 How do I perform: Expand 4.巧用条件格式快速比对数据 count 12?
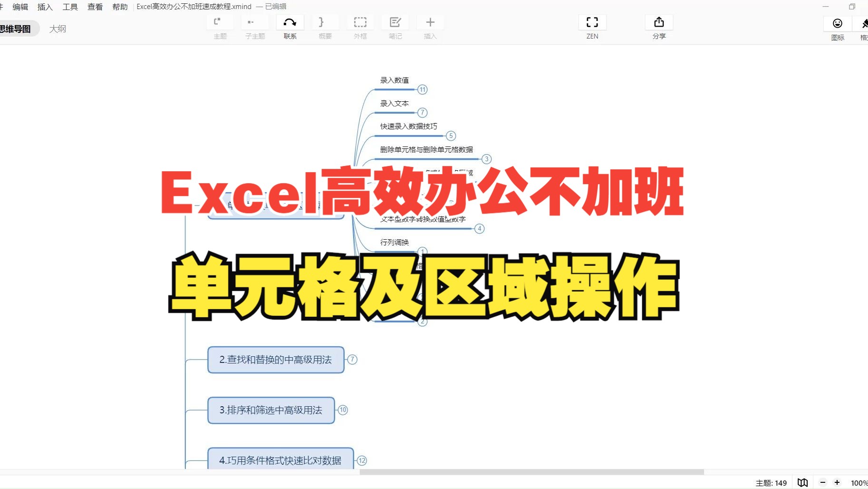click(x=362, y=460)
